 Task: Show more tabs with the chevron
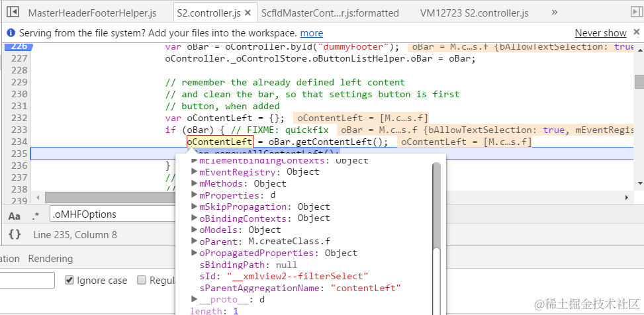555,13
